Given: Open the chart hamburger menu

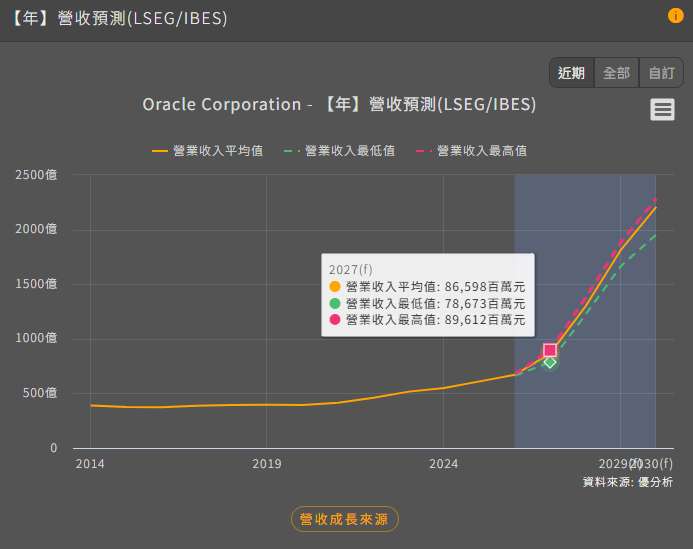Looking at the screenshot, I should pyautogui.click(x=662, y=110).
